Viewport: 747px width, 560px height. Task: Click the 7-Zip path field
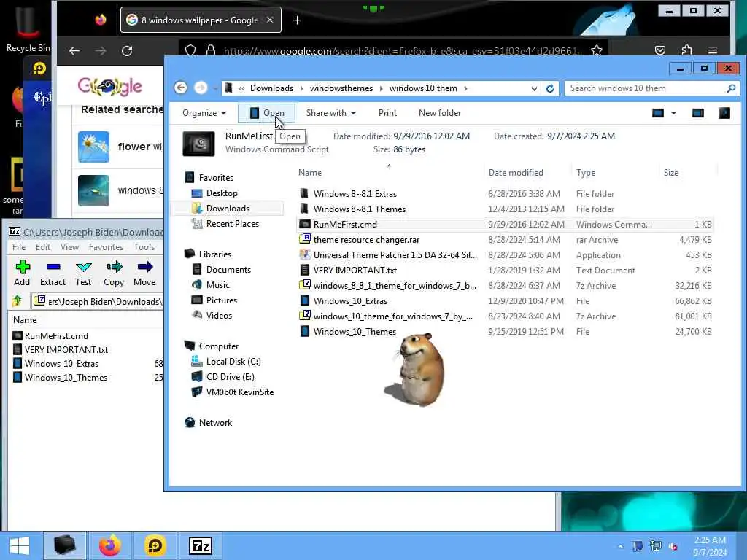click(x=99, y=301)
